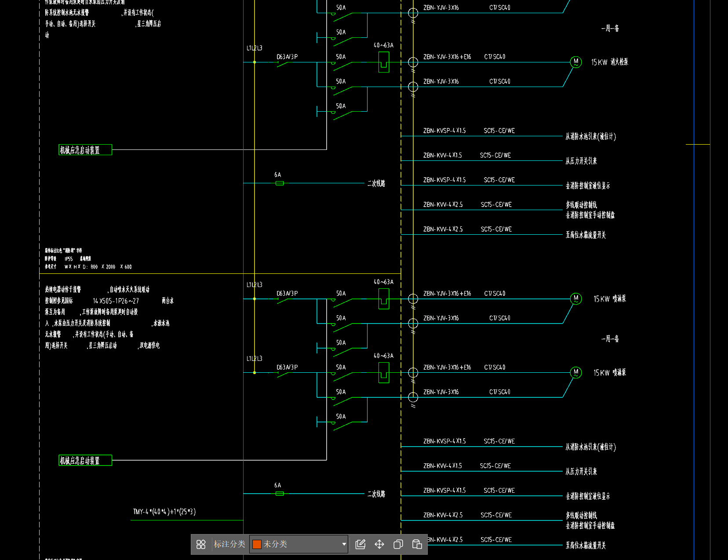Click the 控制图参见国标 note text
The image size is (728, 560).
tap(59, 301)
